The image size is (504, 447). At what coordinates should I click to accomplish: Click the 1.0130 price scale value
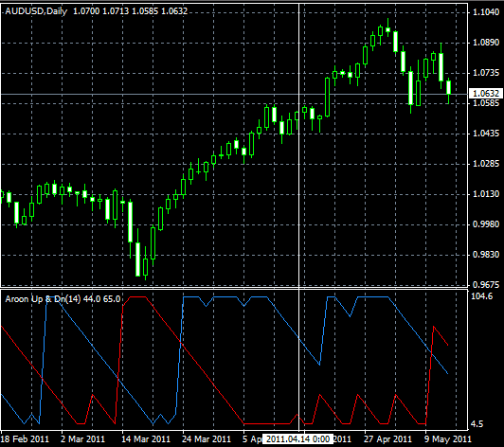pos(486,194)
